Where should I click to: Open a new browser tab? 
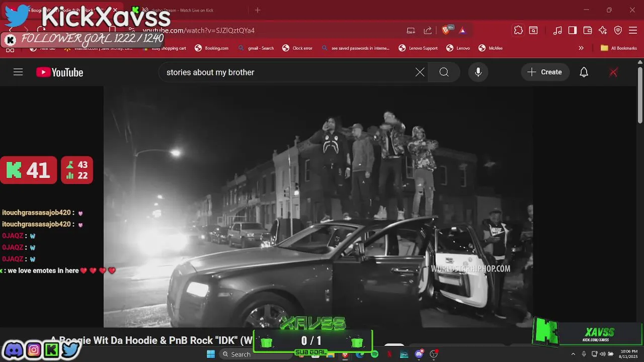coord(258,10)
